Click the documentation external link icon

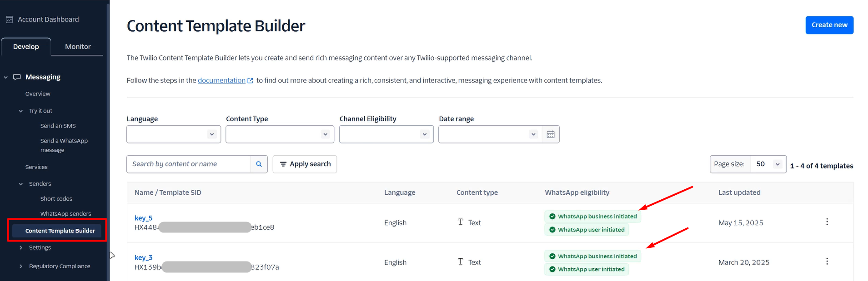point(250,81)
